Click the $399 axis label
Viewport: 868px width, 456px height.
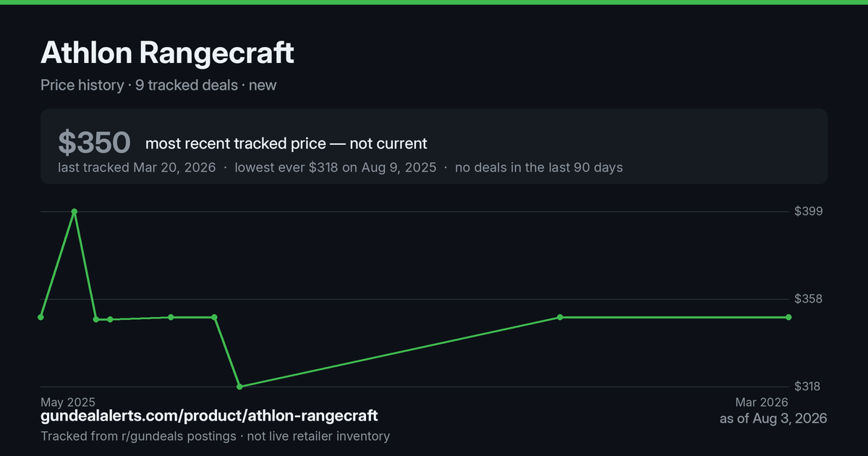[x=807, y=211]
